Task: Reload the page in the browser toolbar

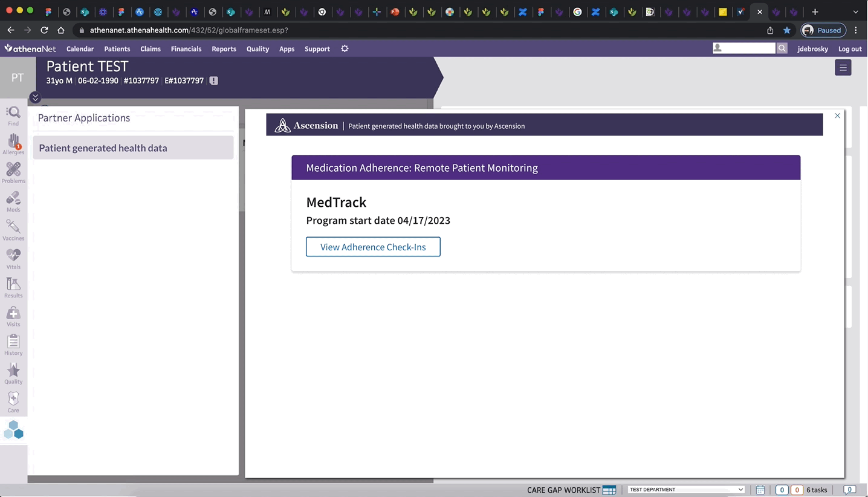Action: click(x=44, y=30)
